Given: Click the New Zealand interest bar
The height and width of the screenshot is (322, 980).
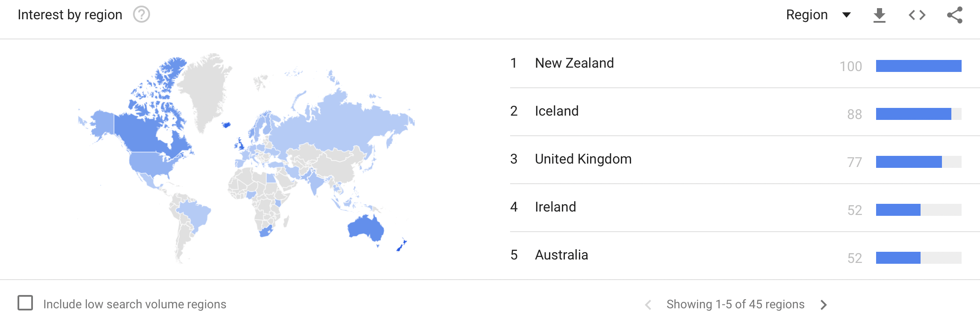Looking at the screenshot, I should pyautogui.click(x=918, y=66).
